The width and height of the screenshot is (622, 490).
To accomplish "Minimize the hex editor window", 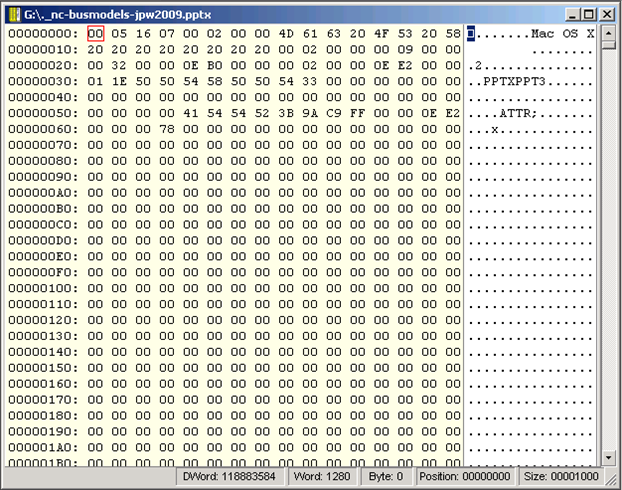I will 571,14.
